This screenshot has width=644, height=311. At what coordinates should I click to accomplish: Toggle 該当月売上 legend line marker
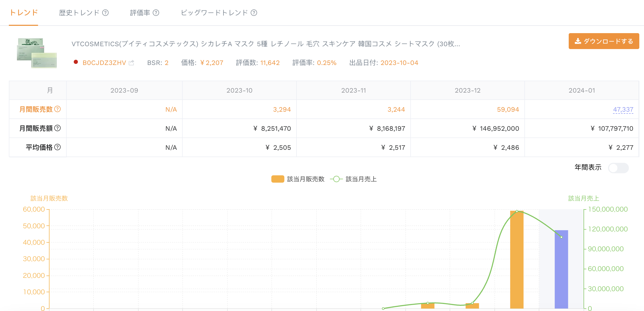[x=336, y=179]
